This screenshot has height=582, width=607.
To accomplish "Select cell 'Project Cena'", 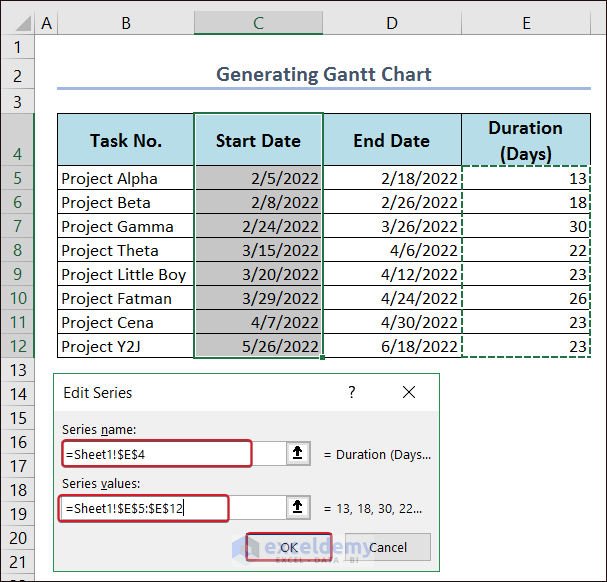I will 126,322.
